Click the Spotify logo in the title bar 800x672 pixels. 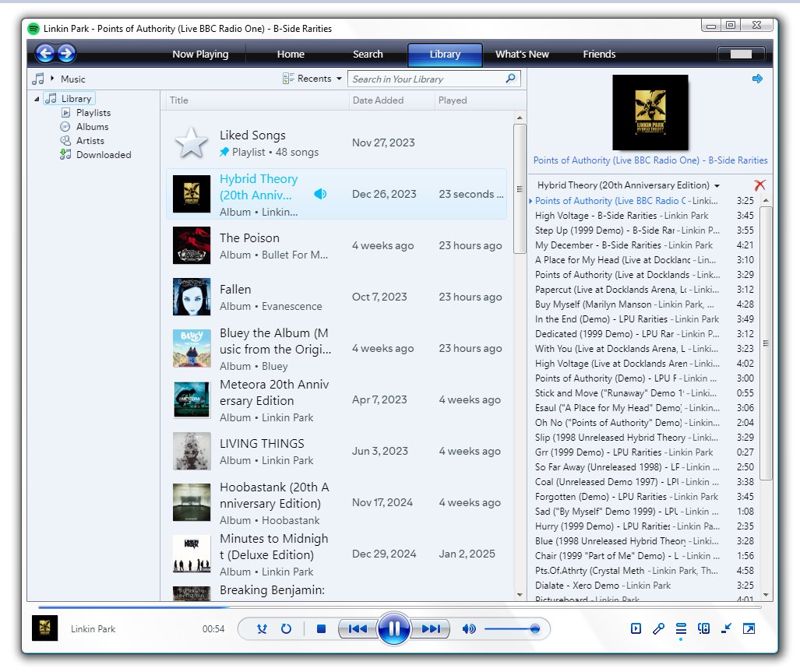point(33,28)
